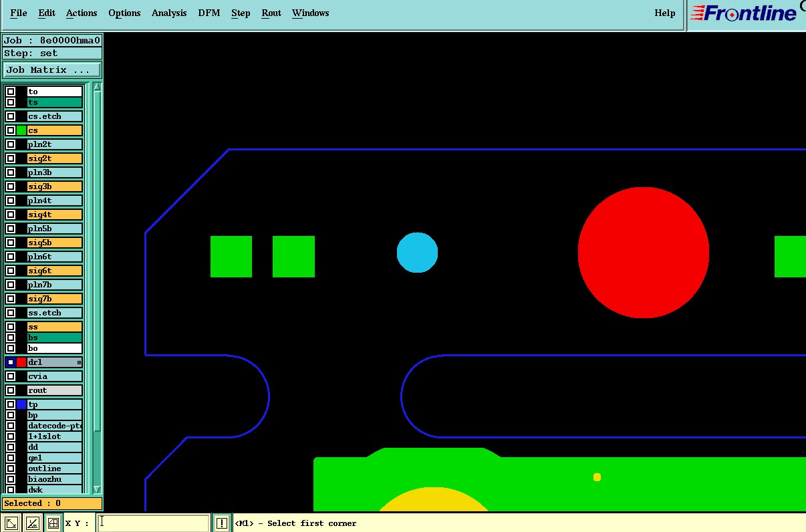806x532 pixels.
Task: Click the angle snap icon beside XY
Action: [32, 523]
